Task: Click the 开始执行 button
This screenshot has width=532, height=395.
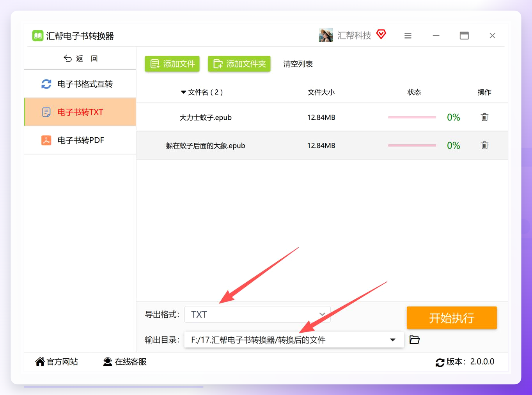Action: (452, 318)
